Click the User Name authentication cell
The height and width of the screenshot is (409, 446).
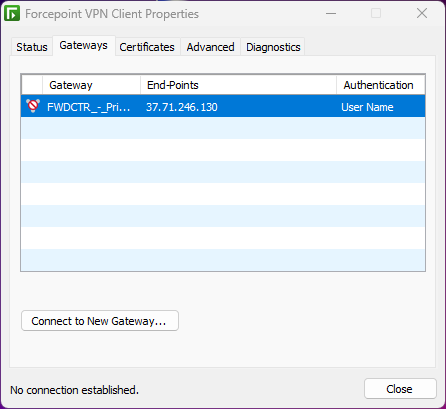367,107
